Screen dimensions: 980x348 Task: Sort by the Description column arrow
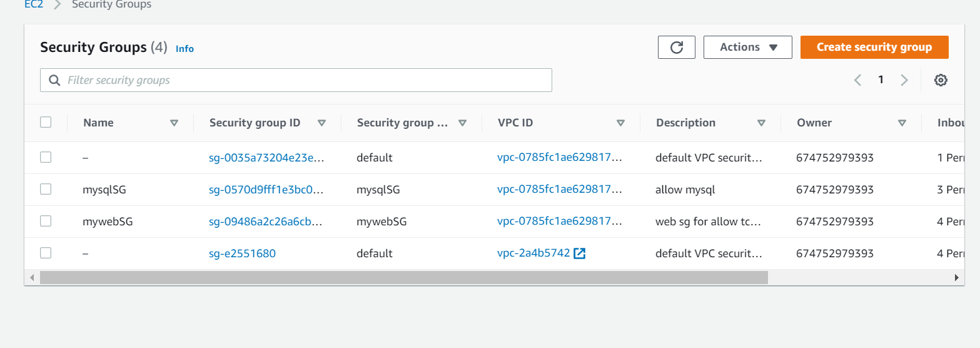click(x=761, y=123)
